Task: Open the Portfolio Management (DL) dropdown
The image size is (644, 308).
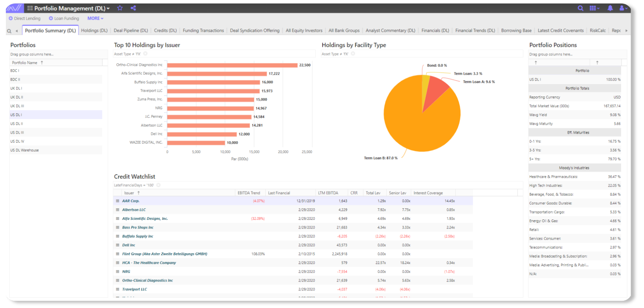Action: (72, 8)
